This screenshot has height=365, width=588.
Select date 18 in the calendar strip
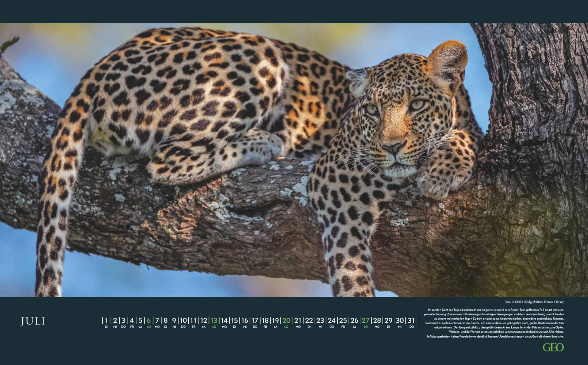click(265, 320)
